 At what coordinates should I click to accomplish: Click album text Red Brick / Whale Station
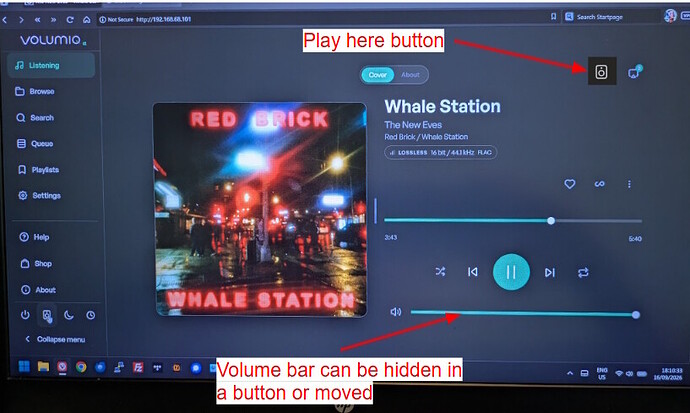pyautogui.click(x=426, y=137)
